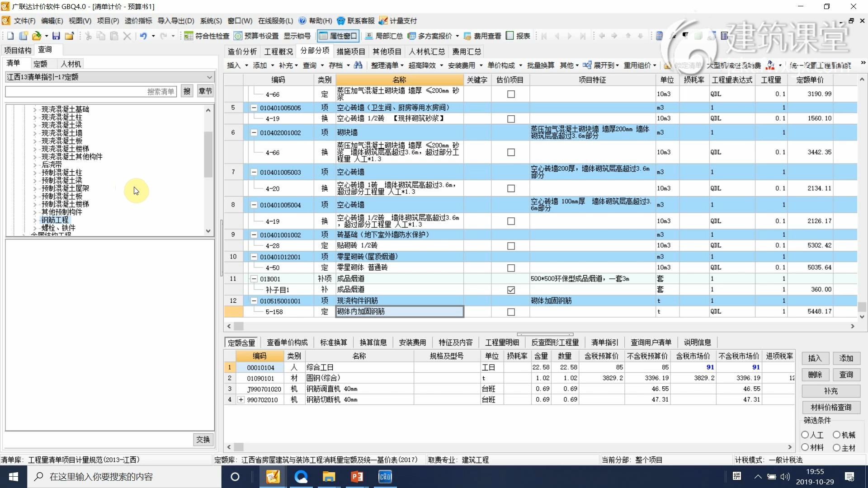
Task: Check the 估价项目 box for row 5-158
Action: point(511,312)
